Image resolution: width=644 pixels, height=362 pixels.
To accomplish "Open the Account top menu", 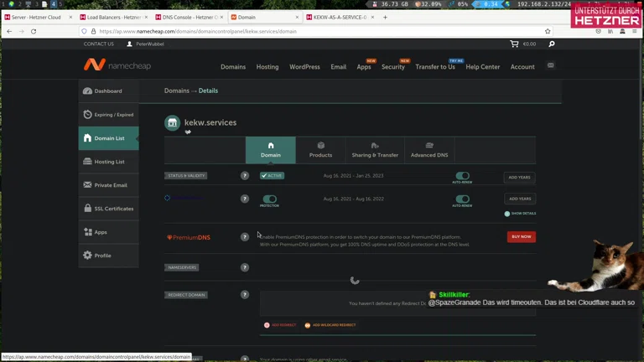I will coord(522,67).
